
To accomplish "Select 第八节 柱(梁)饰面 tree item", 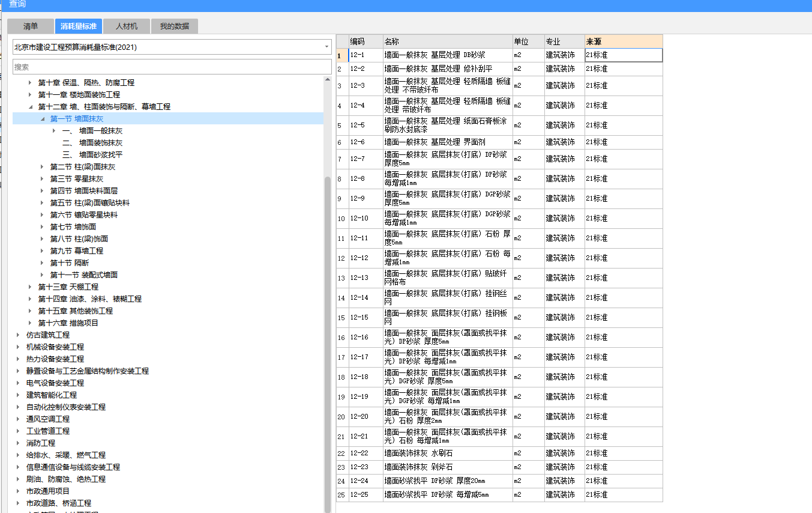I will [x=79, y=239].
